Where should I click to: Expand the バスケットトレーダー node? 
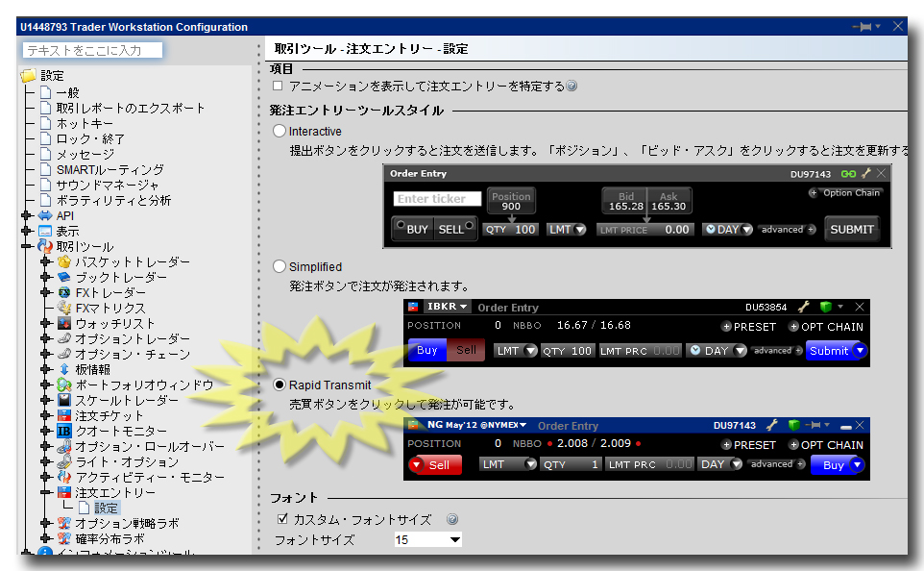45,261
